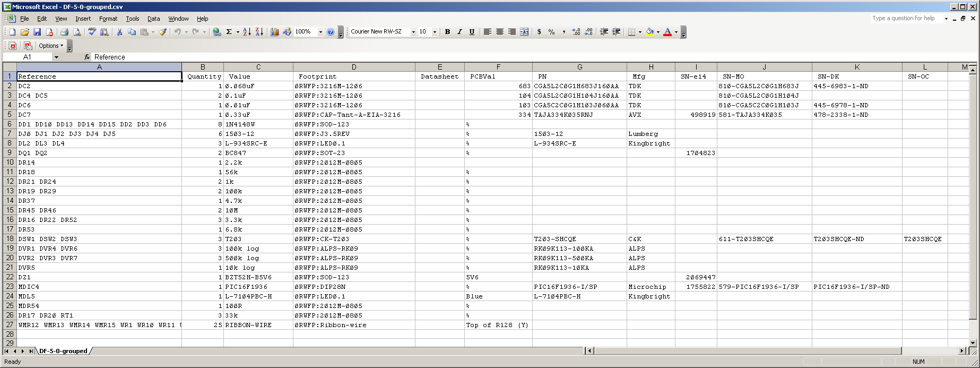Expand the Name Box dropdown arrow
Viewport: 980px width, 368px height.
(x=56, y=57)
